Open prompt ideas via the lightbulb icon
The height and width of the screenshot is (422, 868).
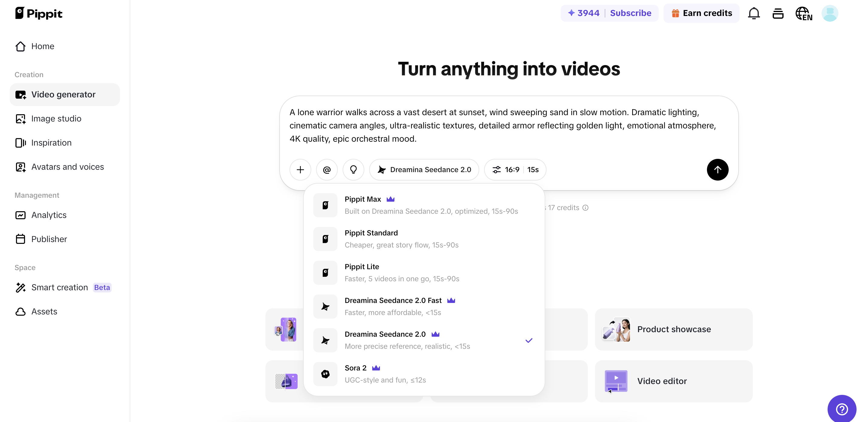(x=353, y=169)
